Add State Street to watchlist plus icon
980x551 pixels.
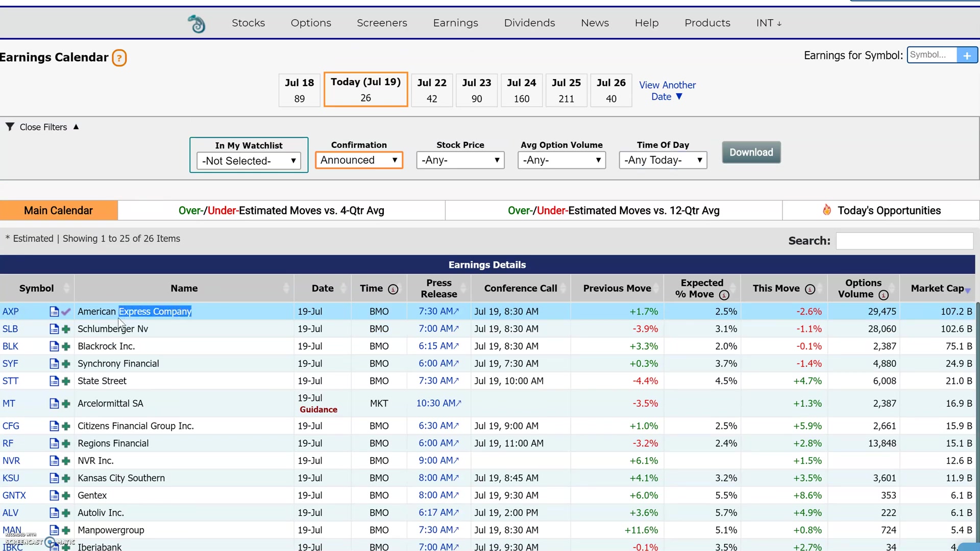click(66, 381)
